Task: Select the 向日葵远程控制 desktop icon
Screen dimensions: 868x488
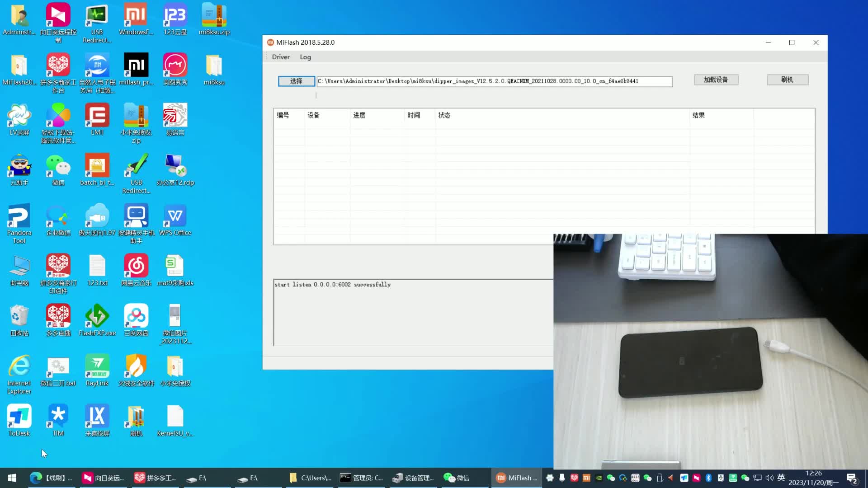Action: [58, 23]
